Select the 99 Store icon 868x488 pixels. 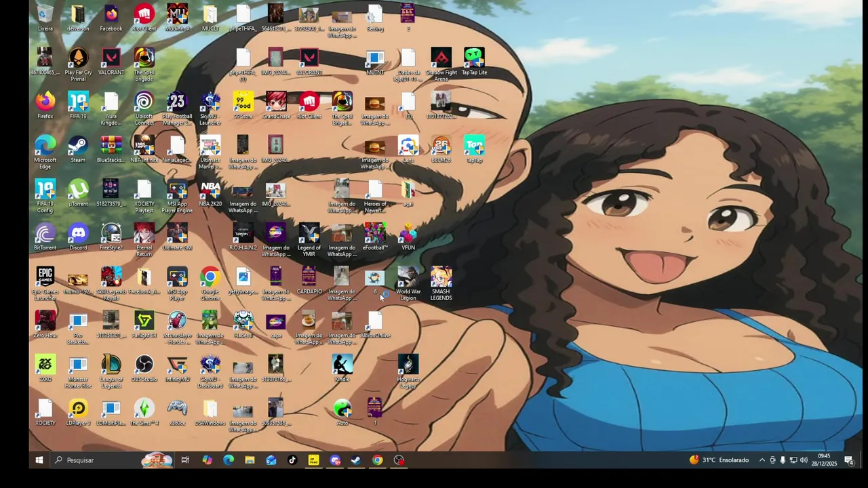(243, 106)
